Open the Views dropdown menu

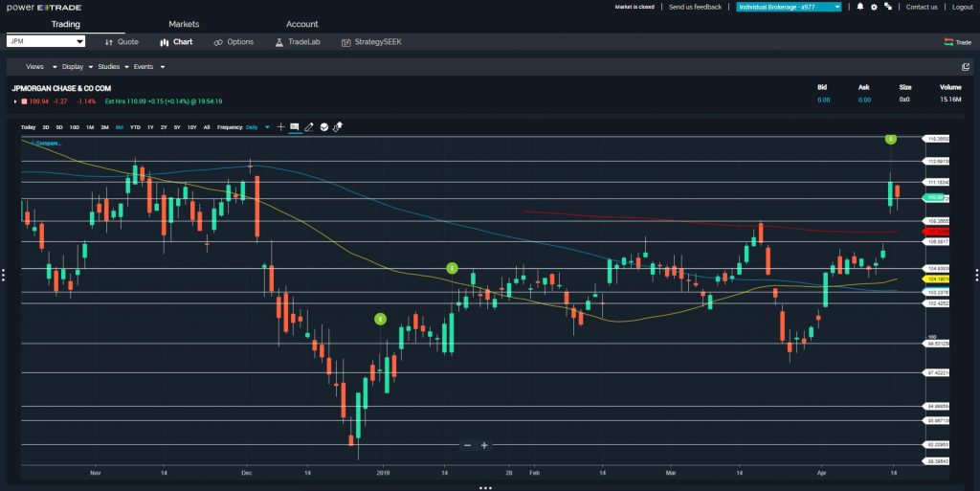40,67
